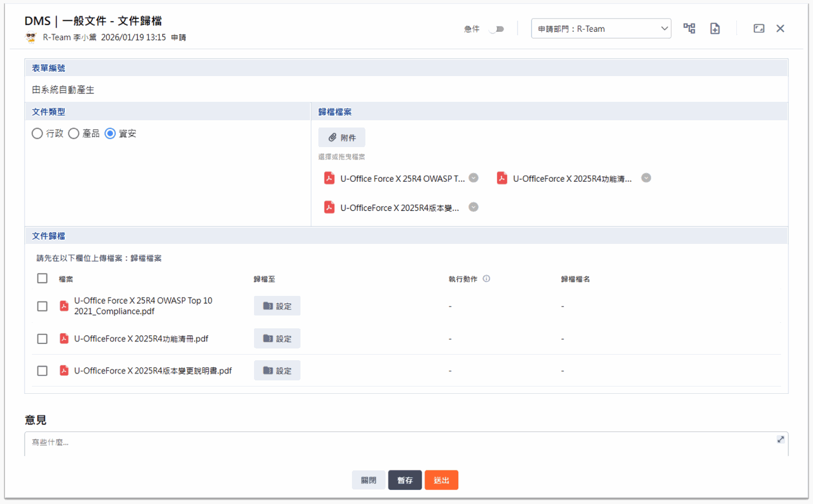This screenshot has width=813, height=504.
Task: Click PDF icon of 版本變更說明書.pdf row
Action: [64, 370]
